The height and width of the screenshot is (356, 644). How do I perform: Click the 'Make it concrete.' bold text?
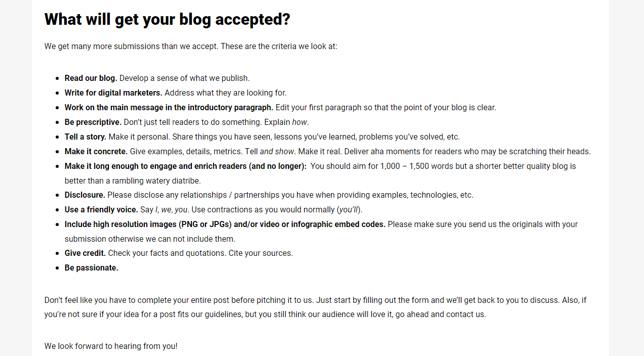96,152
